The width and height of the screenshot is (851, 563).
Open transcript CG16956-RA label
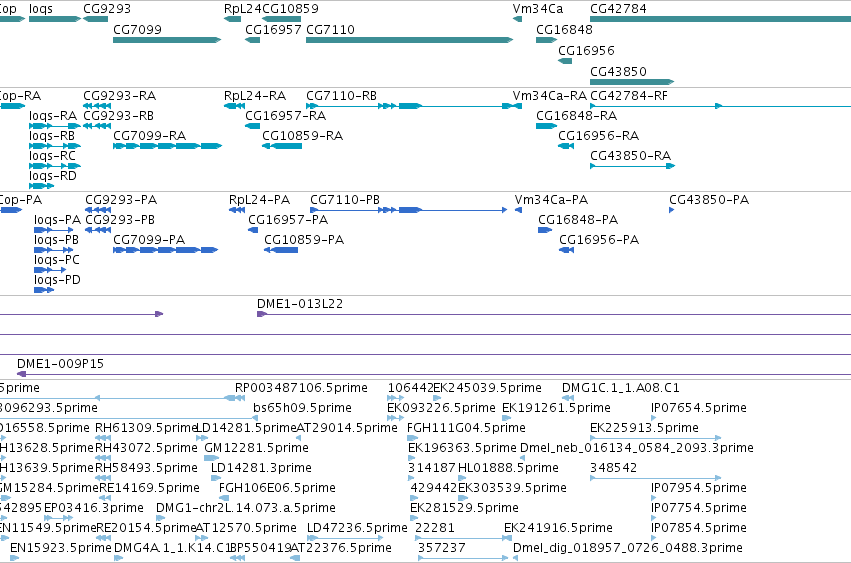pos(598,136)
